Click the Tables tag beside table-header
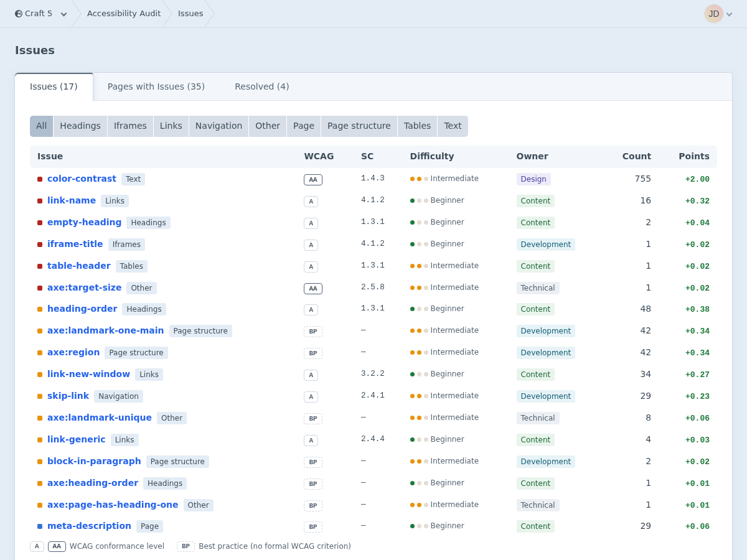747x560 pixels. 131,266
